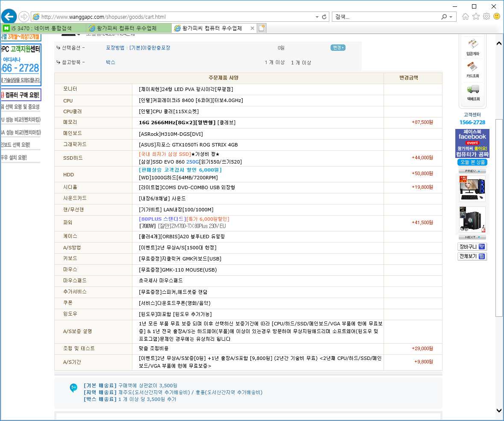The height and width of the screenshot is (421, 504).
Task: Open the 컴퓨터 구매 요령 sidebar banner
Action: tap(21, 95)
